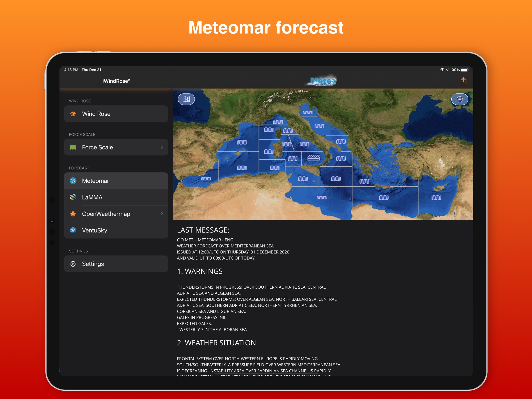Select the wave icon between Sardinia and Tunisia
Screen dimensions: 532x399
tap(274, 168)
